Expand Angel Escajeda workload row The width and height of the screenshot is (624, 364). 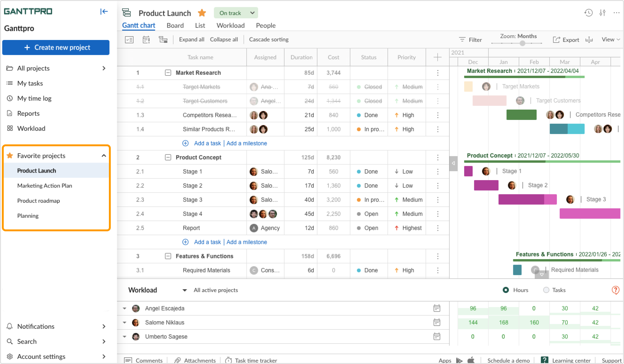click(x=125, y=308)
